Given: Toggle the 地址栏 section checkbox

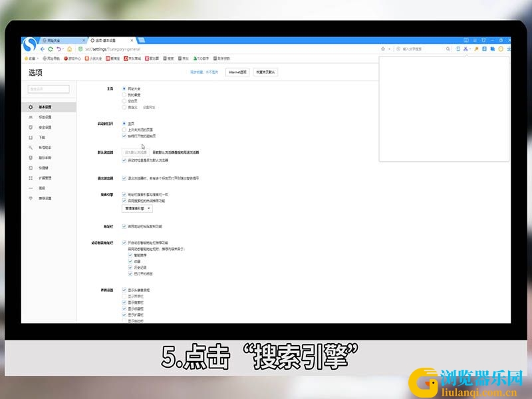Looking at the screenshot, I should [x=124, y=226].
